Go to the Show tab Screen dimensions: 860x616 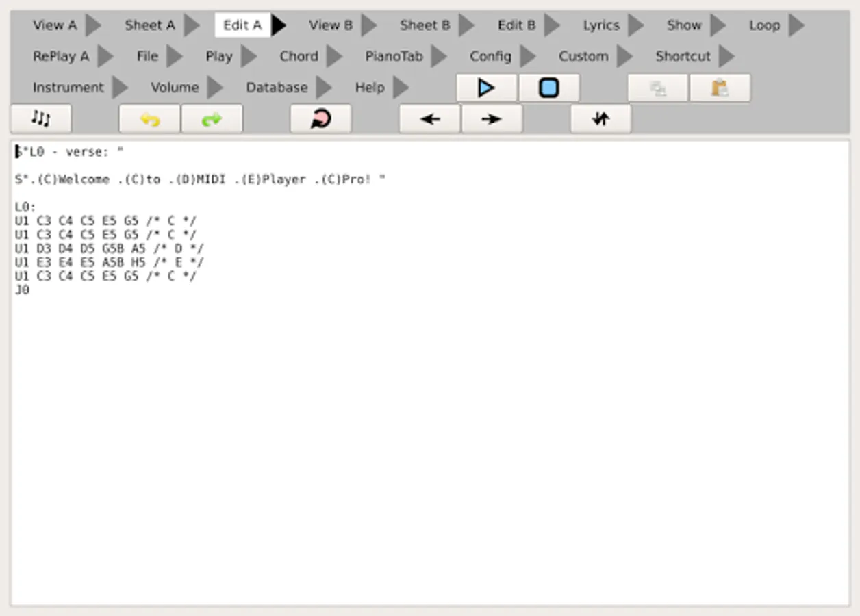(684, 25)
